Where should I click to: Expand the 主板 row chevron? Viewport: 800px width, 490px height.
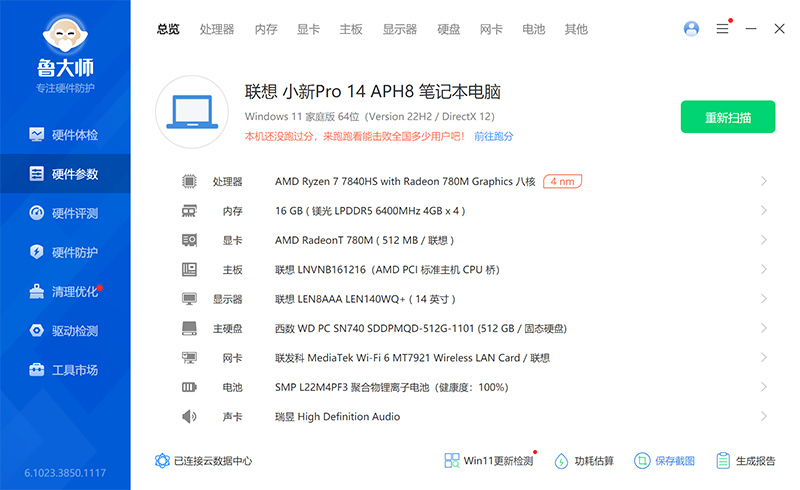coord(764,269)
